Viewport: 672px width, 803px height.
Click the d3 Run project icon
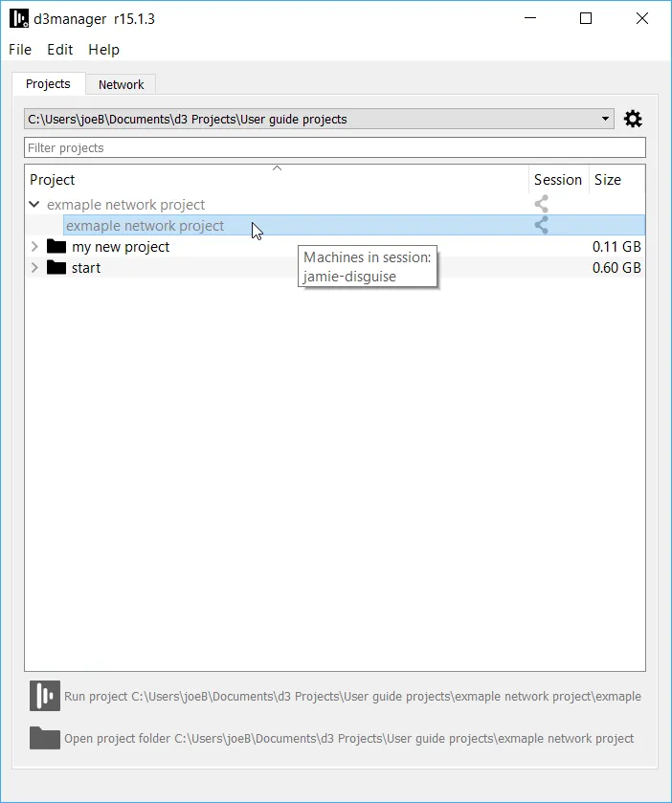[44, 696]
